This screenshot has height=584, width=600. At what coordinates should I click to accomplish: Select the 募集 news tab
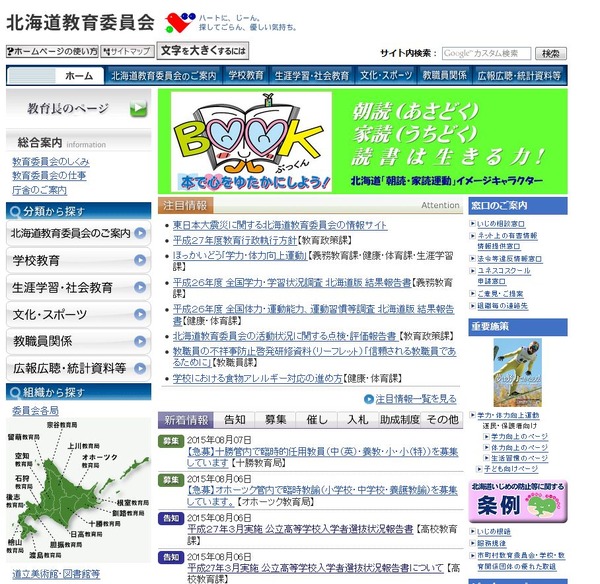click(276, 420)
